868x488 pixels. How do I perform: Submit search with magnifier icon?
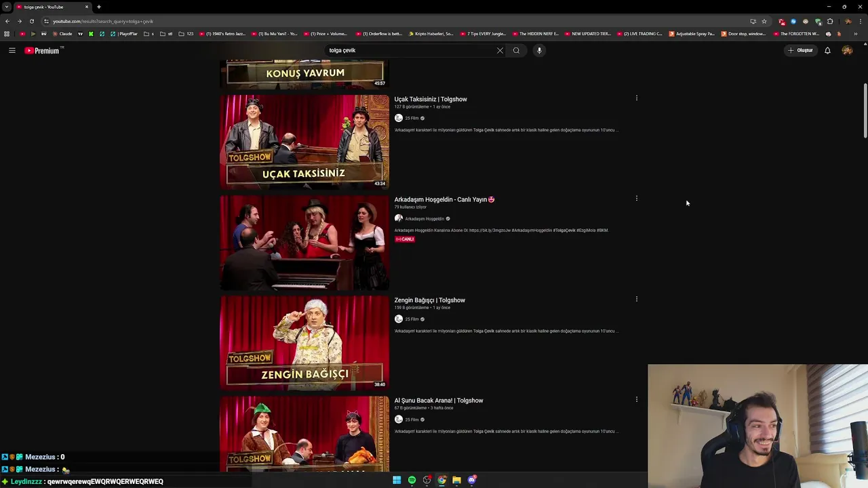pyautogui.click(x=516, y=50)
